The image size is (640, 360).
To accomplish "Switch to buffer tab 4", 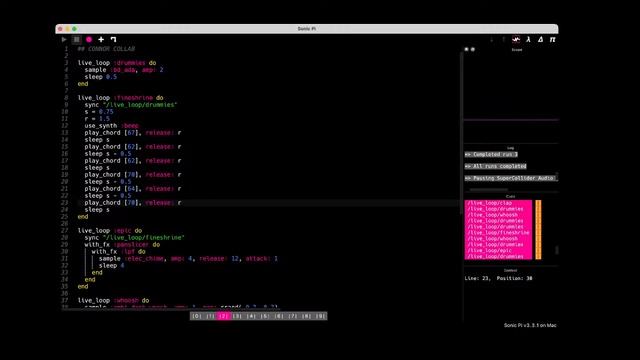I will (251, 316).
